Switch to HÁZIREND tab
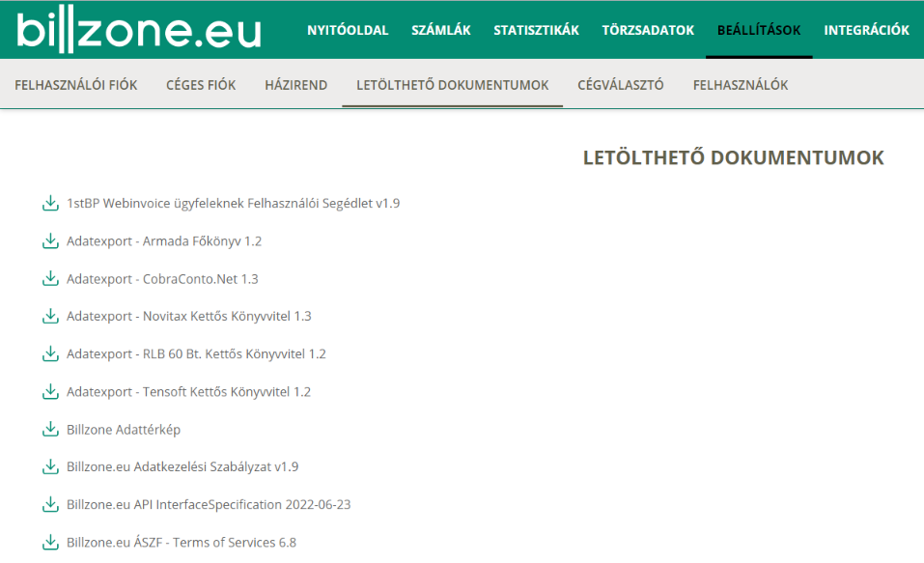Viewport: 924px width, 563px height. (295, 85)
